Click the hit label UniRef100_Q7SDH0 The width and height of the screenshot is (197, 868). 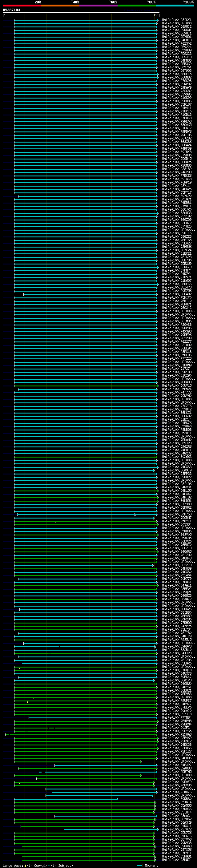[x=177, y=155]
